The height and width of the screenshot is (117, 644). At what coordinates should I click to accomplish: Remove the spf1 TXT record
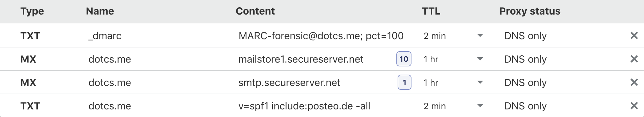(634, 106)
